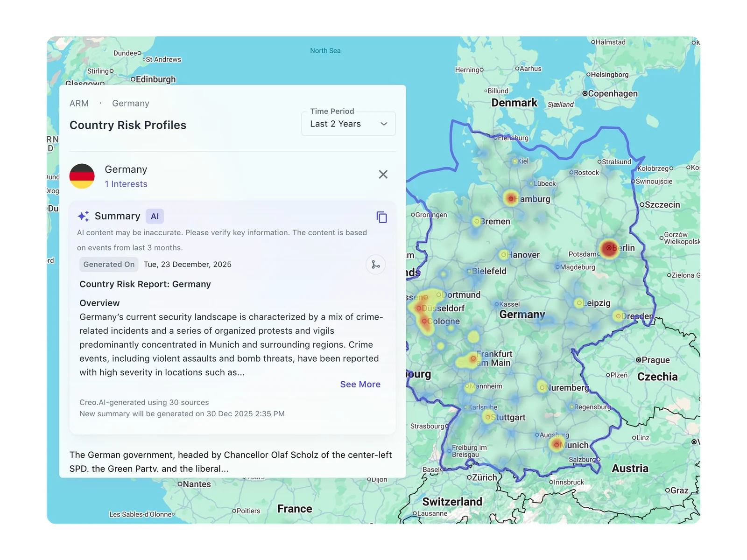
Task: Click the Magdeburg marker on the map
Action: pos(557,267)
